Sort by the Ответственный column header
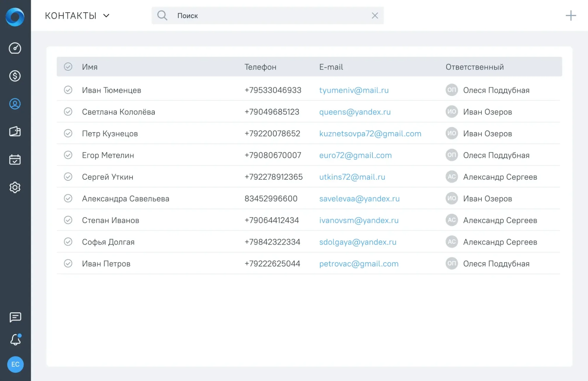The width and height of the screenshot is (588, 381). coord(474,67)
